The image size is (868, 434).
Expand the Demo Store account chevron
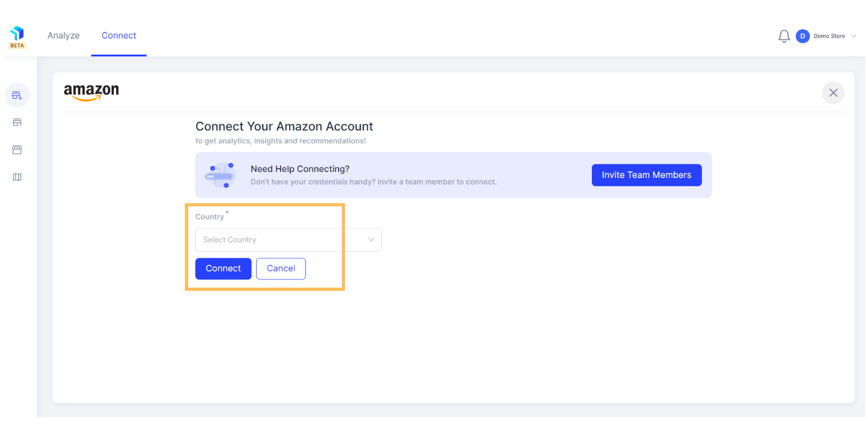coord(854,36)
